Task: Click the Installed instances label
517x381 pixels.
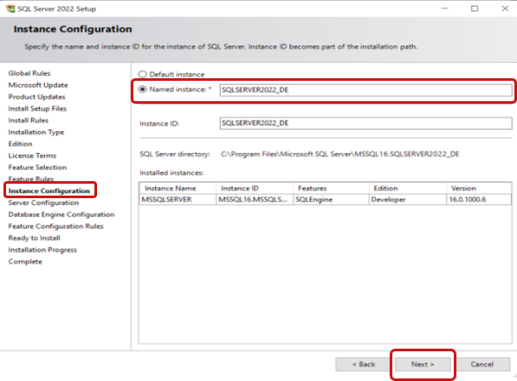Action: (x=172, y=173)
